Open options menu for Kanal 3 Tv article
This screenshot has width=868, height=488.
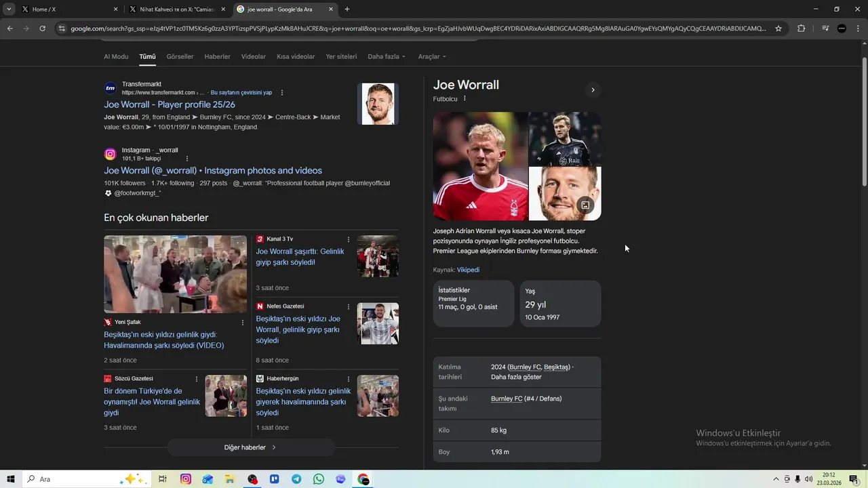point(349,239)
